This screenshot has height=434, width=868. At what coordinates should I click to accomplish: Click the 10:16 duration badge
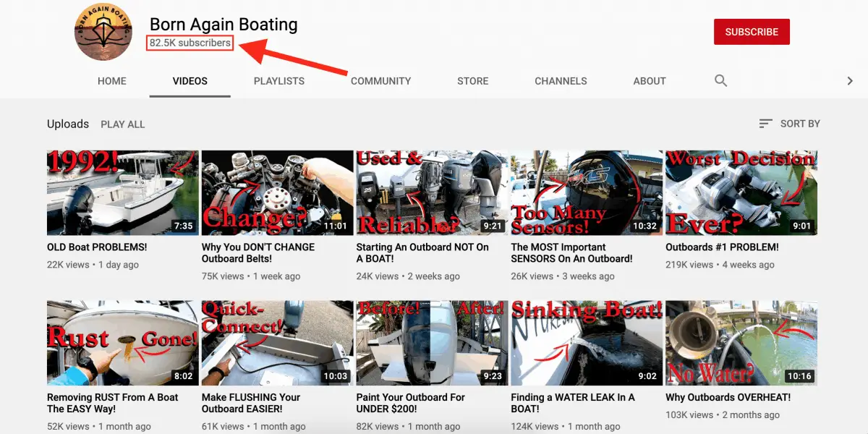pos(800,376)
